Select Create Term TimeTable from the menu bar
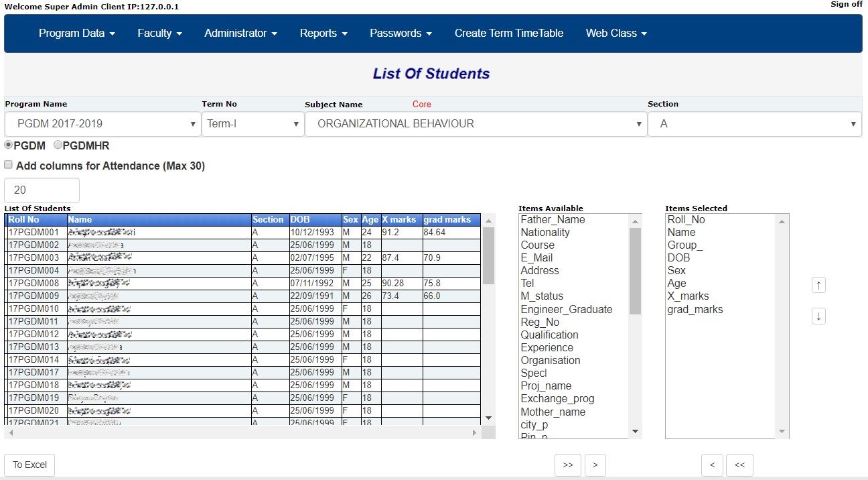Viewport: 868px width, 480px height. [x=509, y=33]
